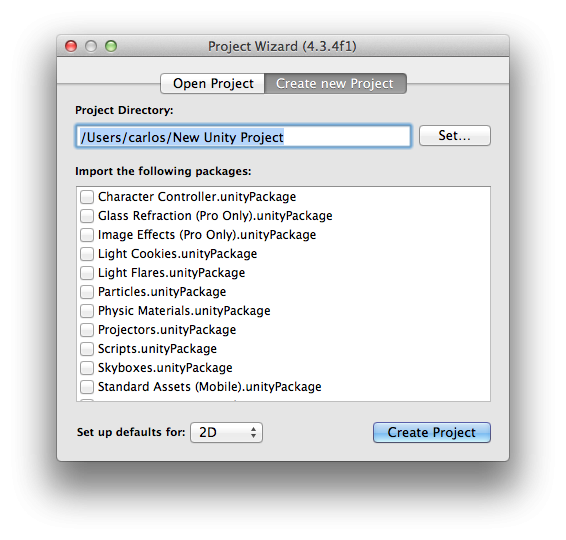
Task: Click the Set... directory button
Action: [454, 136]
